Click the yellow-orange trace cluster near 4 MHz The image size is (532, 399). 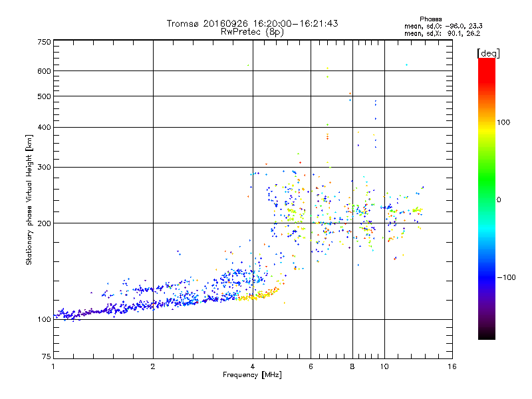click(x=258, y=295)
